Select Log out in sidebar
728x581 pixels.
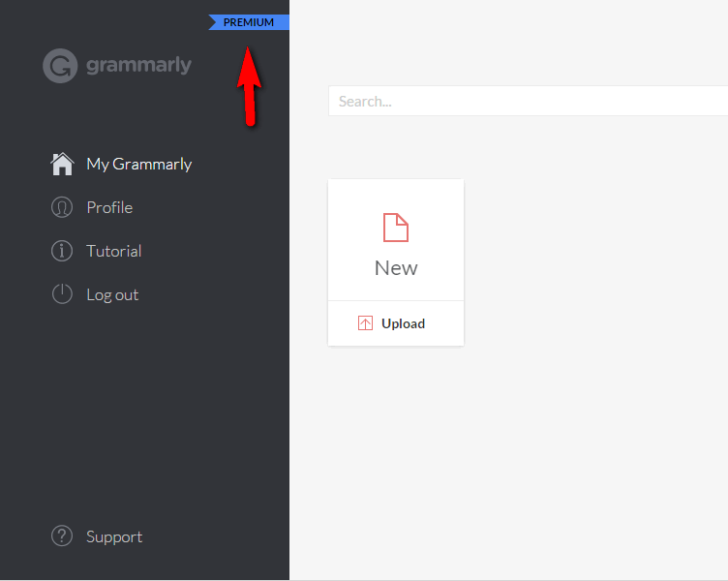(112, 295)
